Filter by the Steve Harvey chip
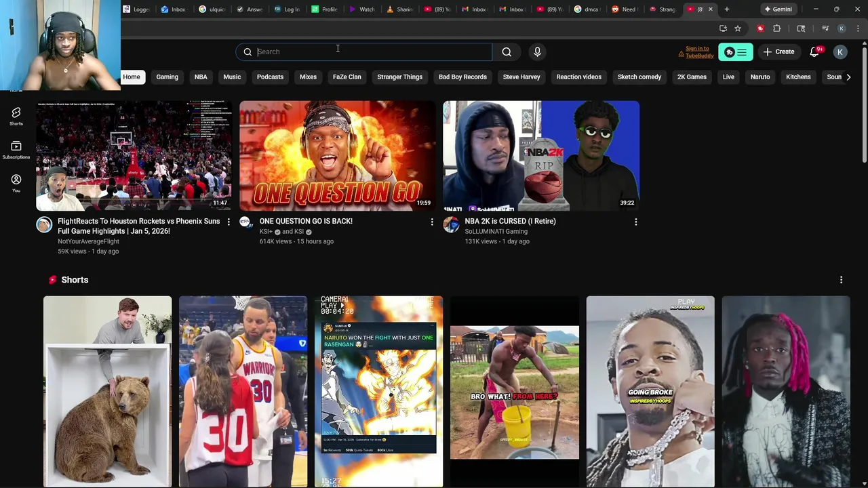The width and height of the screenshot is (868, 488). [x=521, y=77]
